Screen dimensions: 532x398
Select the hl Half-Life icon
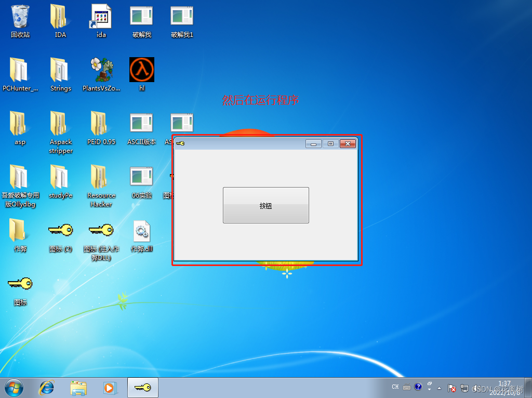point(141,74)
